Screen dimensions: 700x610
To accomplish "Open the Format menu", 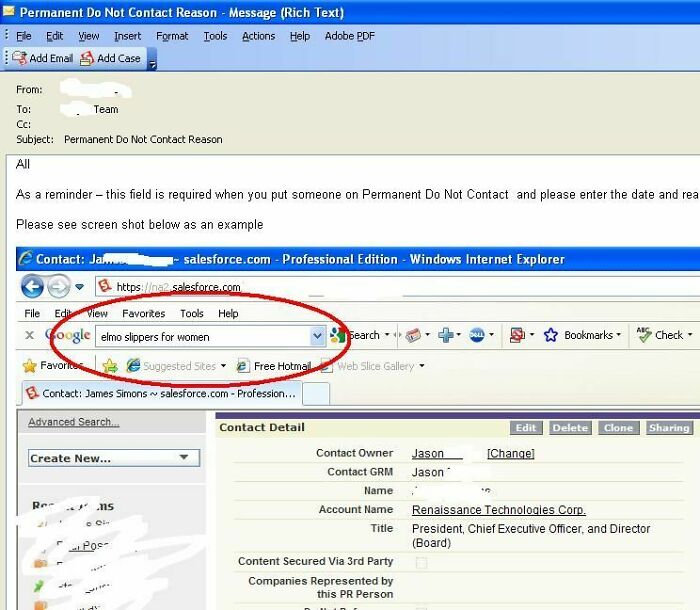I will (x=172, y=36).
